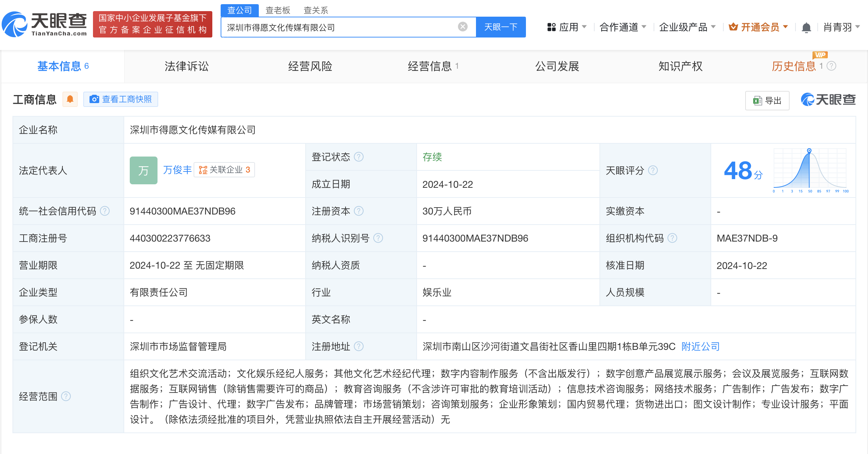Click organization code MAE37NDB-9
Screen dimensions: 868x454
[x=747, y=238]
